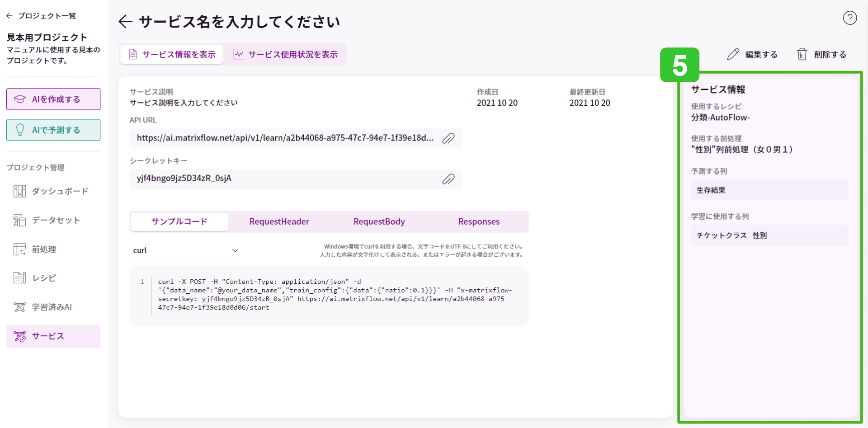Click the recipe name 分類-AutoFlow-
Viewport: 868px width, 428px height.
pos(721,118)
